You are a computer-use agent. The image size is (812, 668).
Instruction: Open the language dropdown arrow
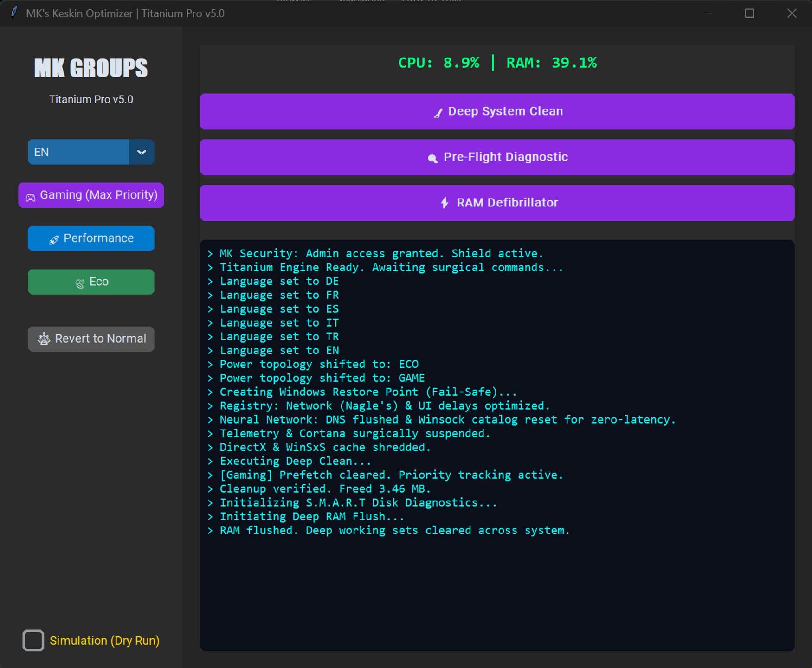(x=142, y=152)
